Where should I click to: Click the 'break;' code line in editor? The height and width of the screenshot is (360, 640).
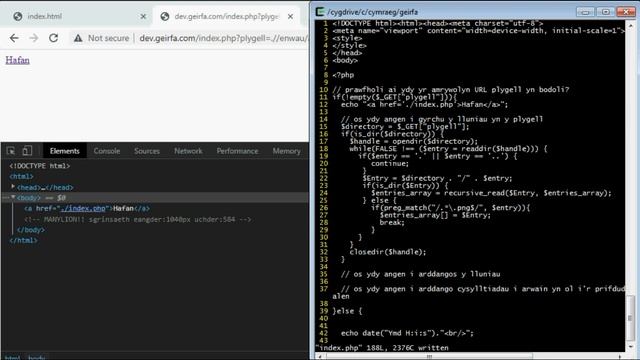pyautogui.click(x=392, y=222)
